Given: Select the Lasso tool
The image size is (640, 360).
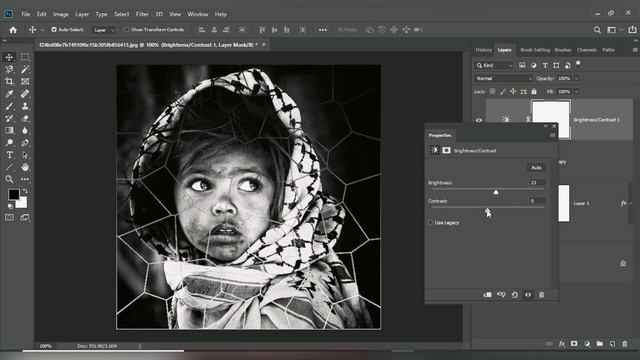Looking at the screenshot, I should (x=9, y=69).
